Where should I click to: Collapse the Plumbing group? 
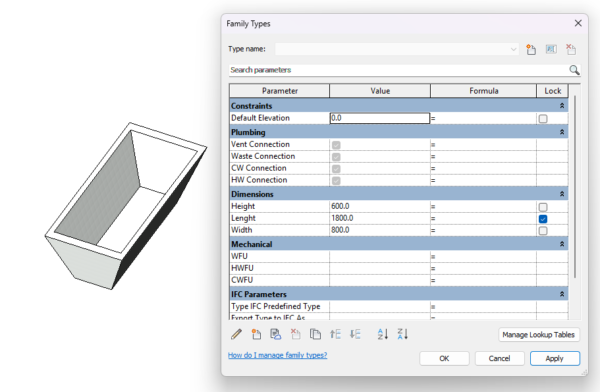[562, 132]
